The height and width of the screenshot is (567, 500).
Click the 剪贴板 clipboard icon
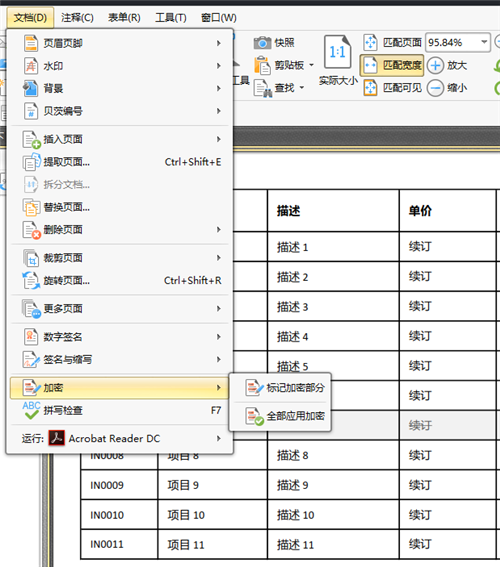pyautogui.click(x=262, y=65)
